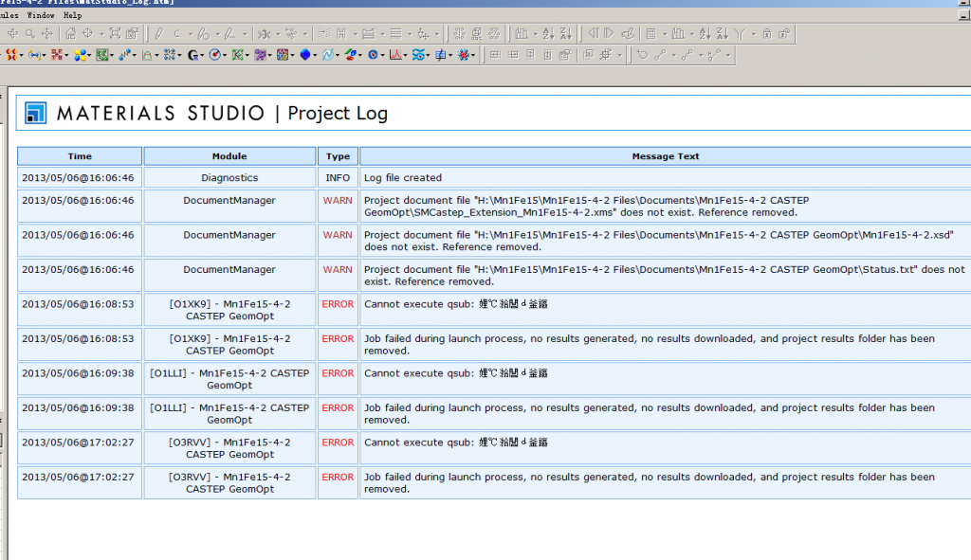Image resolution: width=971 pixels, height=560 pixels.
Task: Click the right-pointing next arrow icon
Action: 610,34
